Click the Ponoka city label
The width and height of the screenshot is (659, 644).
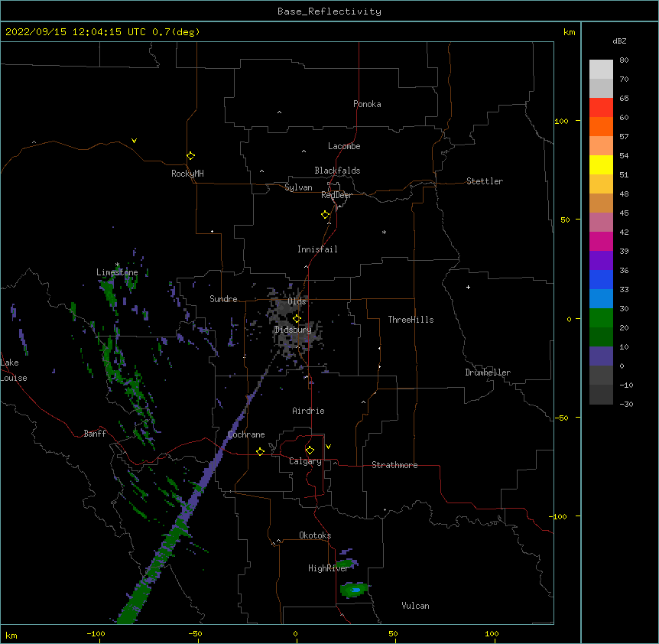click(367, 104)
